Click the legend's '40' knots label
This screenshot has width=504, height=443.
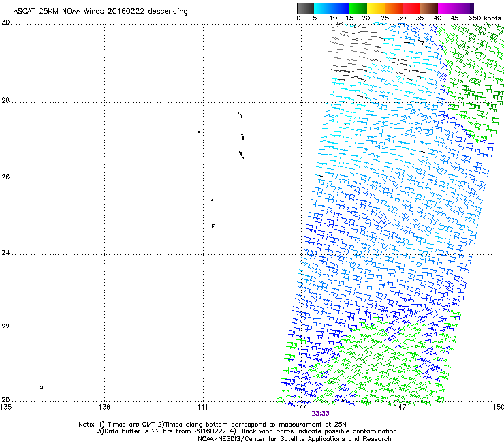click(437, 18)
